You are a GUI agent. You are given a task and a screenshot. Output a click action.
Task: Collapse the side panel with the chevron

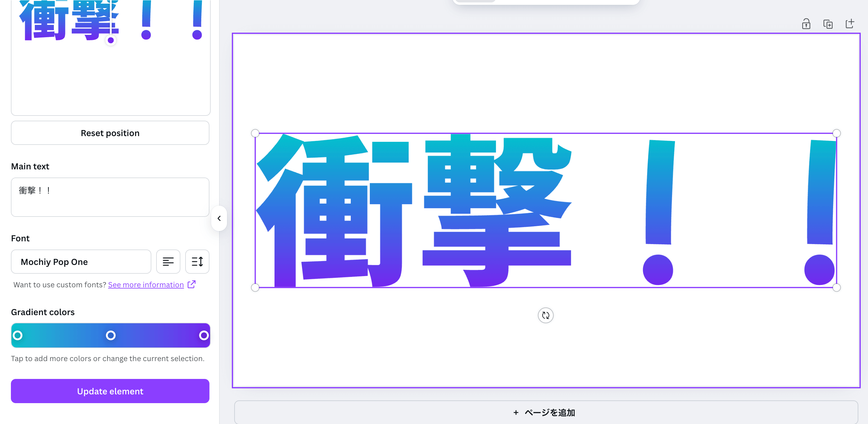click(x=219, y=218)
